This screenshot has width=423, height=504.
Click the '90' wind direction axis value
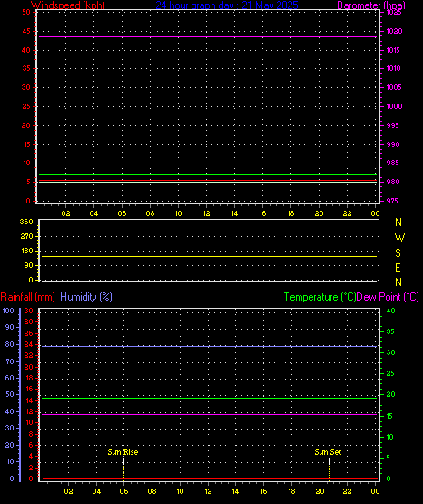pos(29,265)
